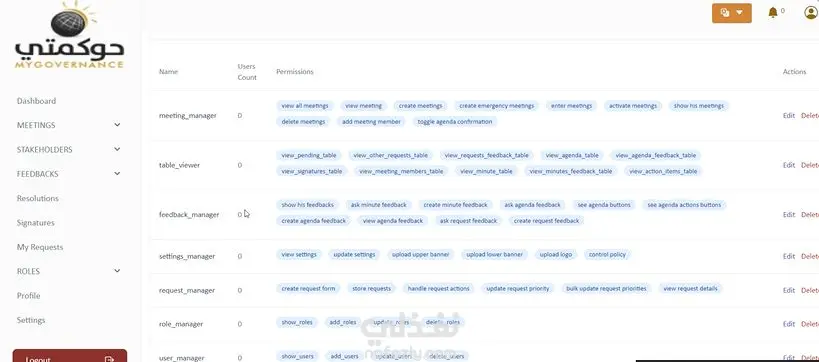The width and height of the screenshot is (819, 362).
Task: Open Profile in sidebar
Action: (28, 296)
